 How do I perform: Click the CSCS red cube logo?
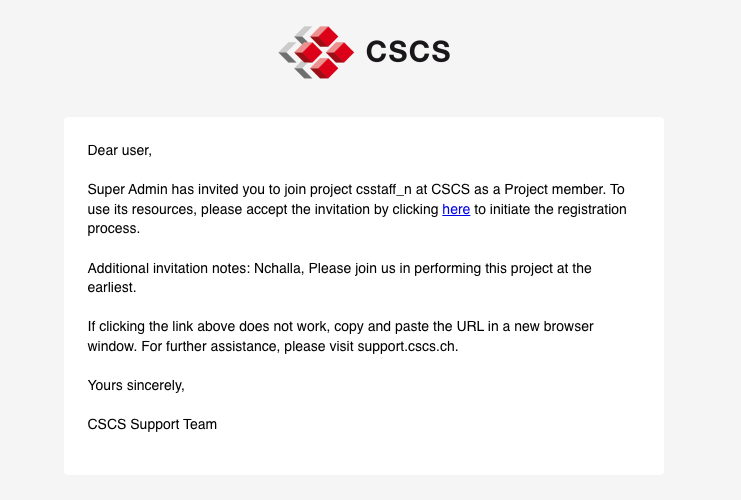[x=315, y=52]
